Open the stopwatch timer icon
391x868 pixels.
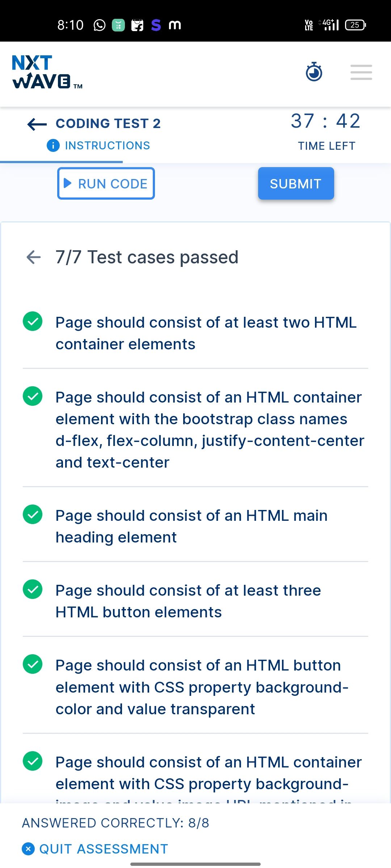[314, 72]
